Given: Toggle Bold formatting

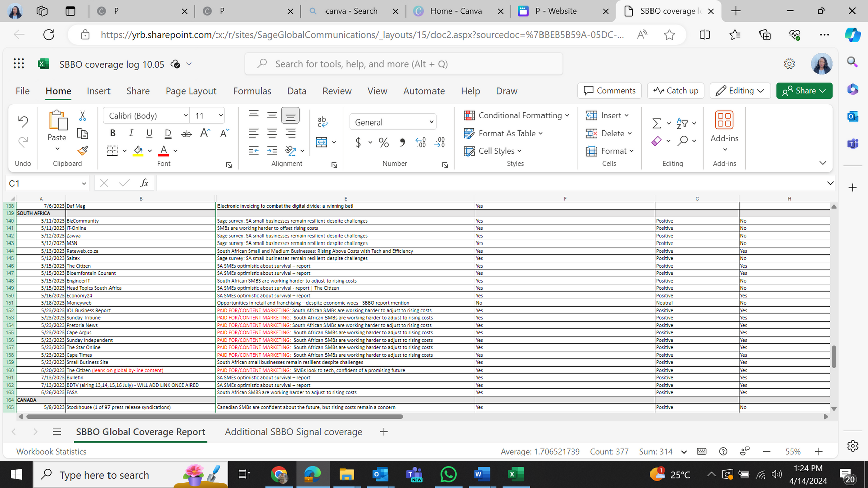Looking at the screenshot, I should pos(113,133).
